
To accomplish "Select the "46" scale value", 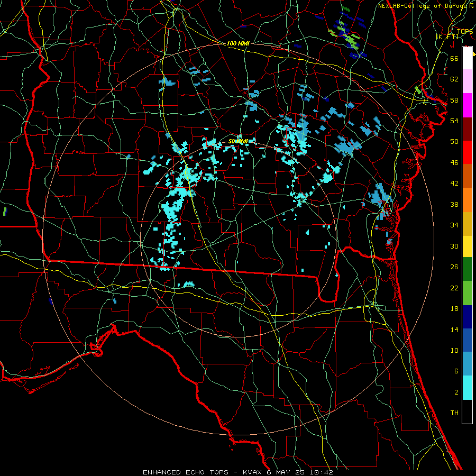I will [454, 163].
